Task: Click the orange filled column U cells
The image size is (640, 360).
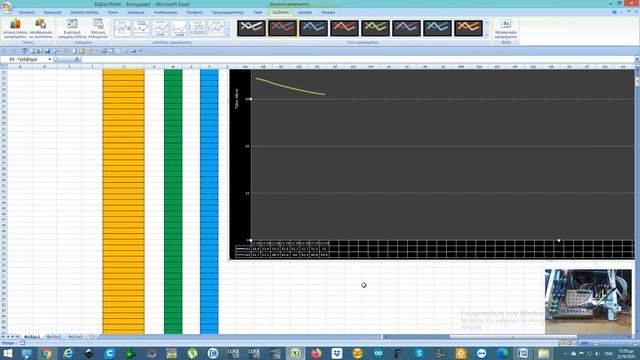Action: [x=123, y=202]
